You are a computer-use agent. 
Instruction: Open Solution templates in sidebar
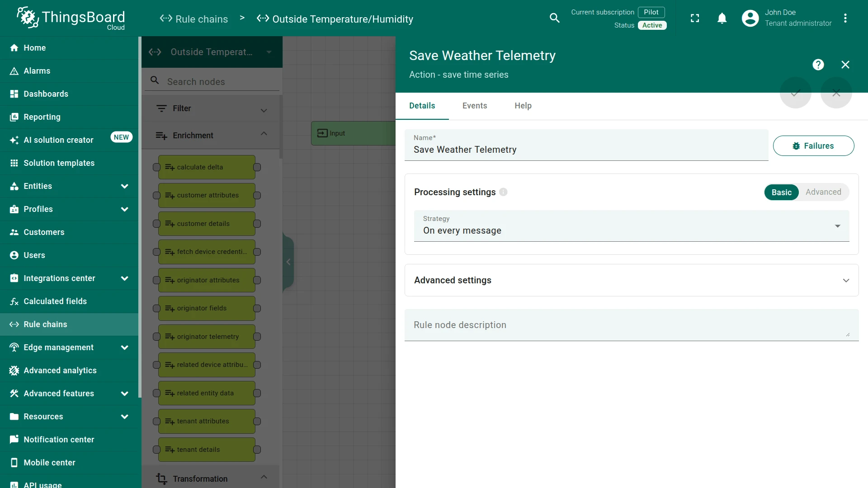[69, 163]
